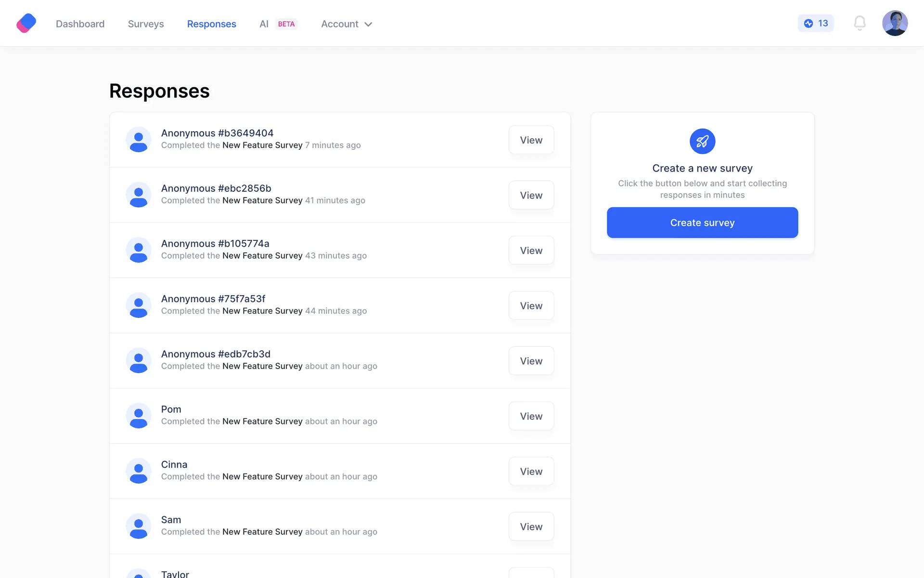Screen dimensions: 924x578
Task: View Sam's survey response
Action: point(531,526)
